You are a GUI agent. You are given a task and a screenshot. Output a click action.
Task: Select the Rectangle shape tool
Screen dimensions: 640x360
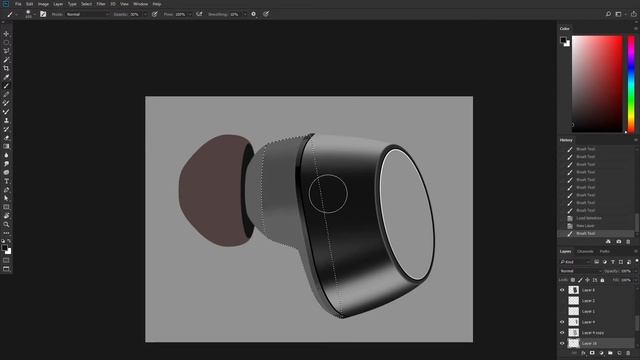click(x=6, y=207)
